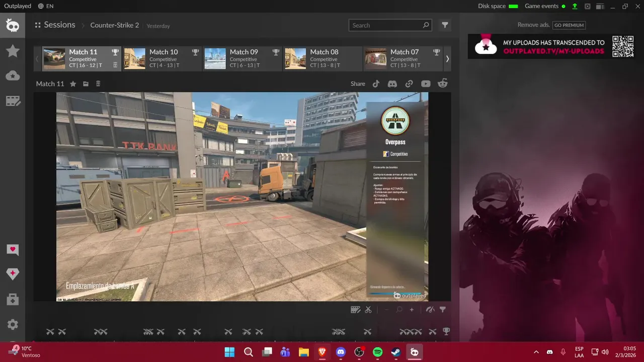Click Match 10 map thumbnail
644x362 pixels.
[134, 58]
